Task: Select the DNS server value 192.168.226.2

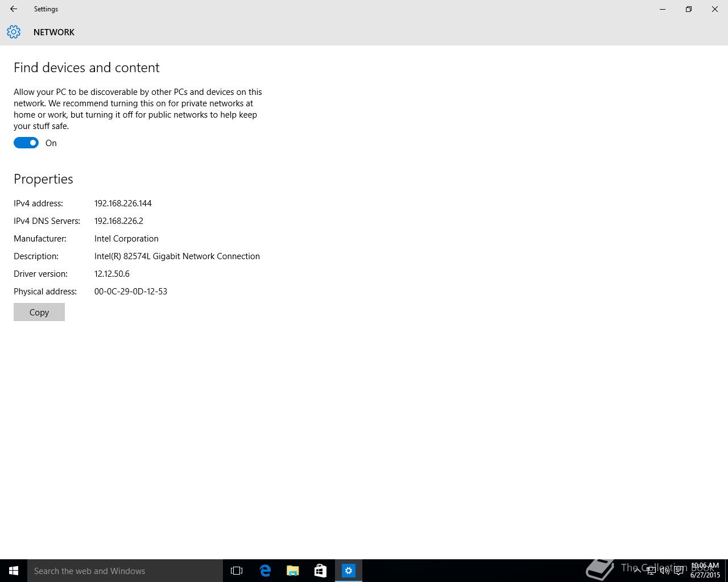Action: (119, 221)
